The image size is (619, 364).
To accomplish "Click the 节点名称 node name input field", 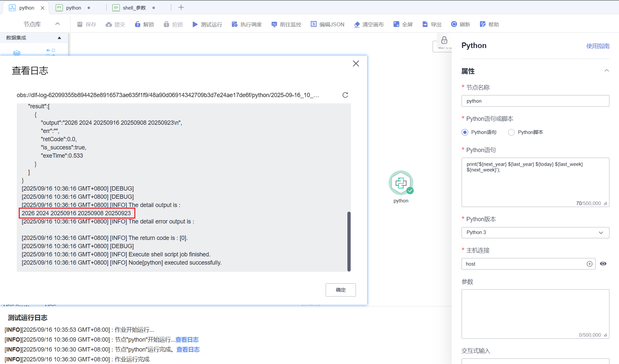I will click(x=535, y=101).
